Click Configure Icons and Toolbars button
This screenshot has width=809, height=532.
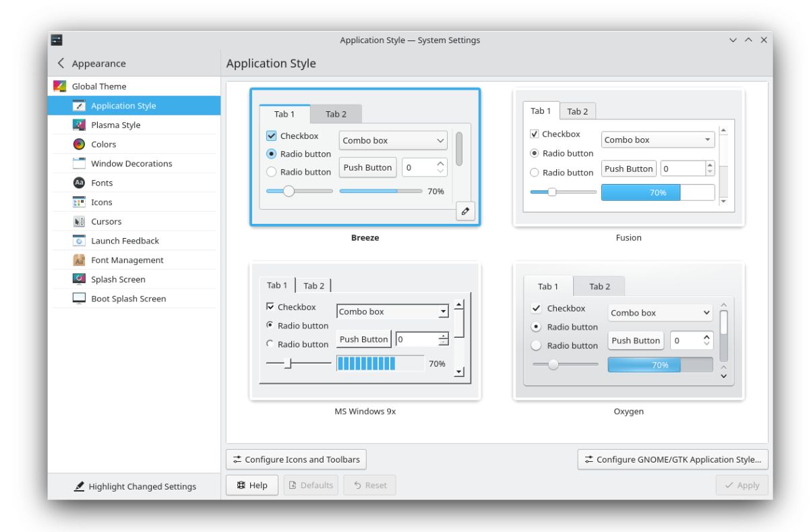[x=296, y=460]
